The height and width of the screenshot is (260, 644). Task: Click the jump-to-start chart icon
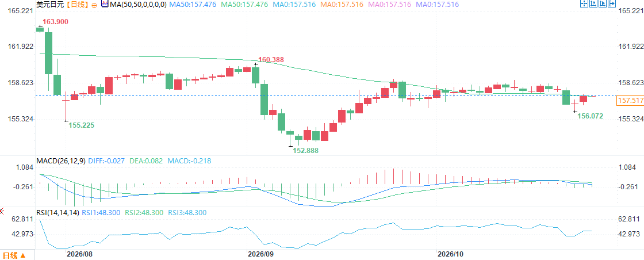pos(593,3)
